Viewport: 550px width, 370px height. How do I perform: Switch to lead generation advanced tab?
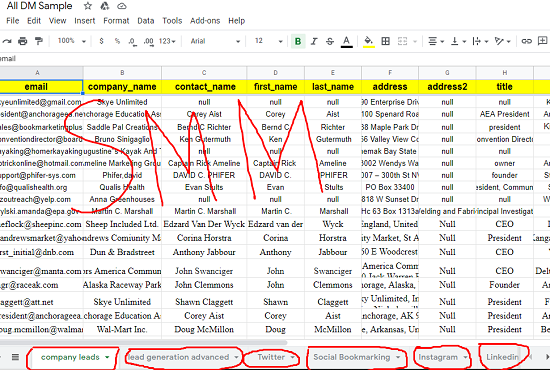coord(178,357)
